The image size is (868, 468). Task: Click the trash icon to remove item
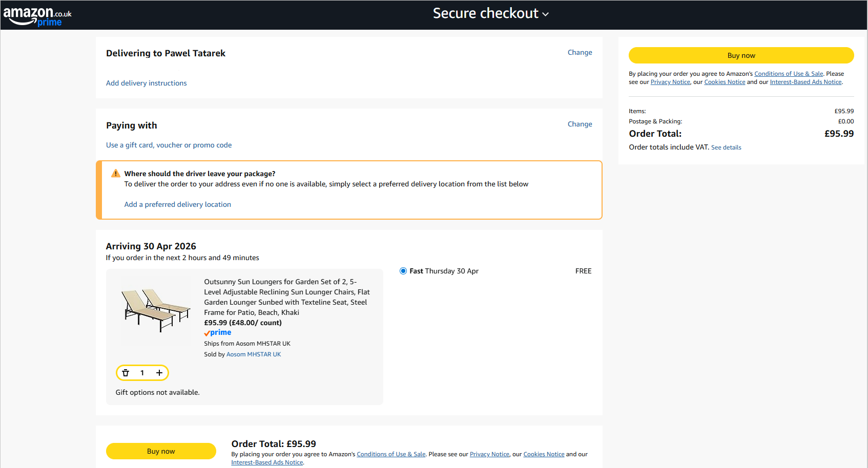coord(126,373)
